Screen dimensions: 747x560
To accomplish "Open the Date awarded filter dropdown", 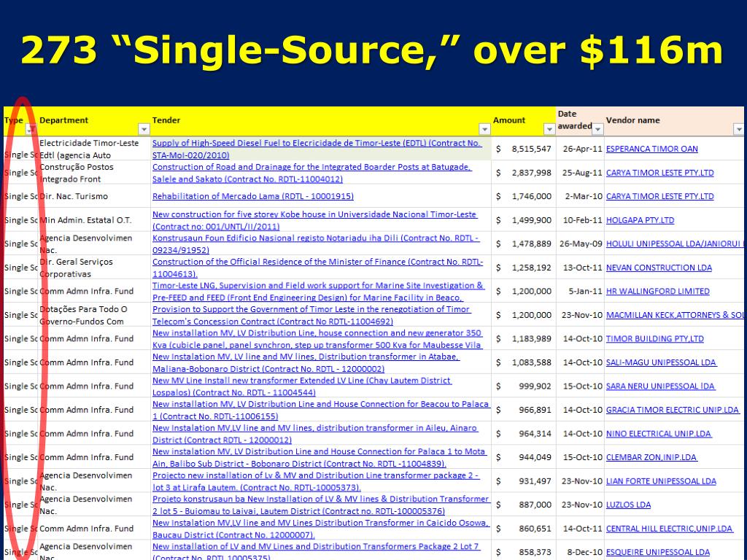I will [598, 129].
